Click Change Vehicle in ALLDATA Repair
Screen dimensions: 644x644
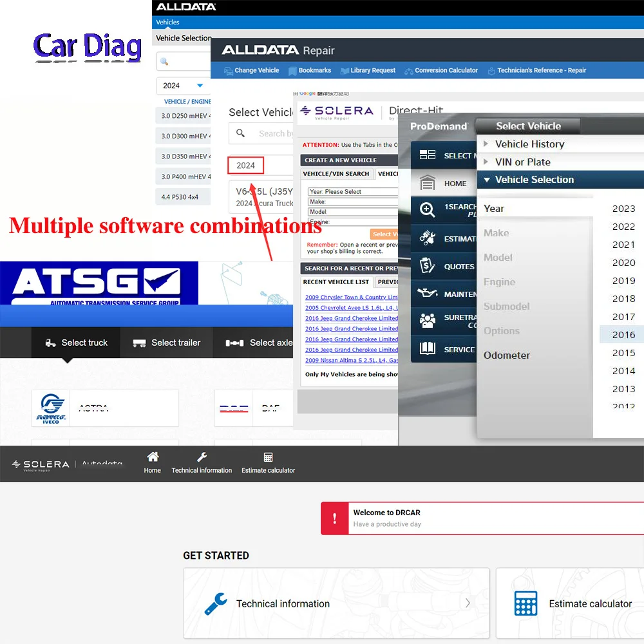[x=251, y=70]
